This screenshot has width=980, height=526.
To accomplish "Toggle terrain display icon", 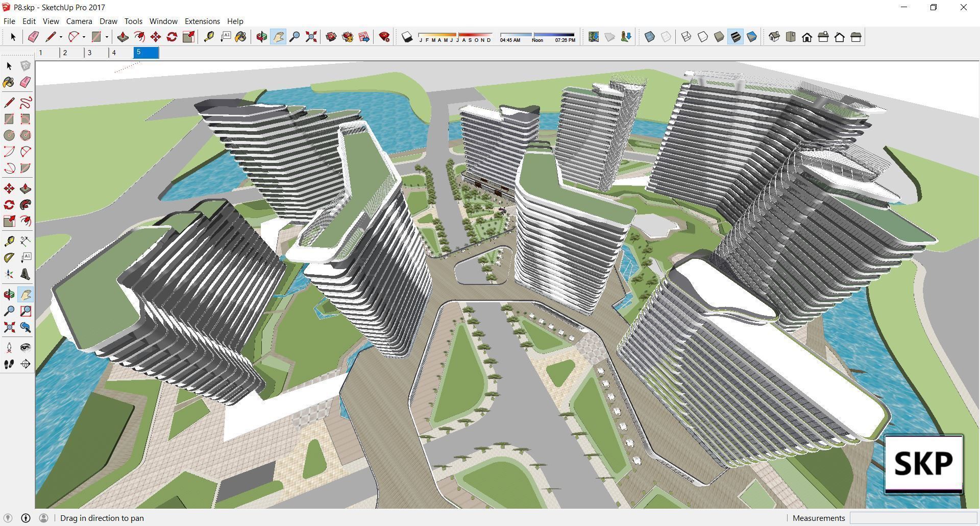I will tap(610, 37).
